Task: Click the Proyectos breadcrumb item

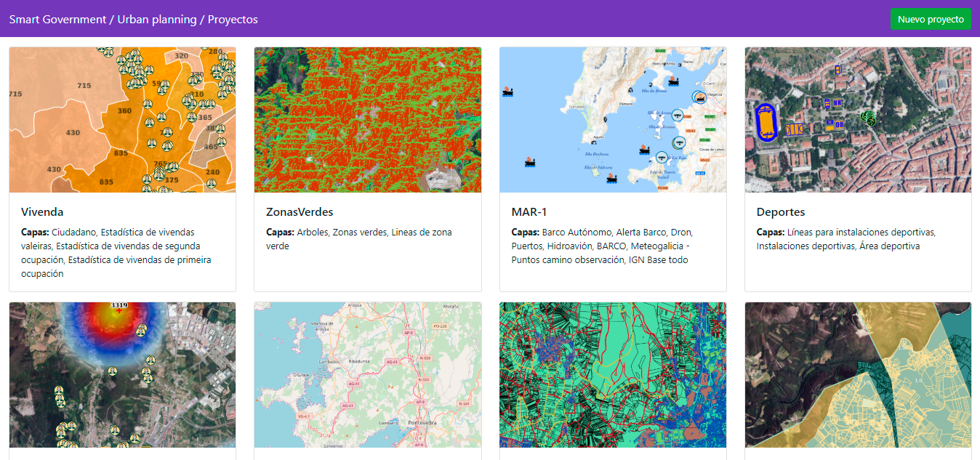Action: (x=233, y=20)
